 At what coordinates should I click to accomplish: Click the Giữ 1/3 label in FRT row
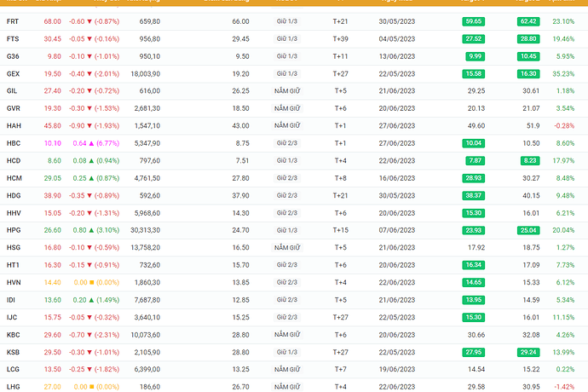[287, 21]
